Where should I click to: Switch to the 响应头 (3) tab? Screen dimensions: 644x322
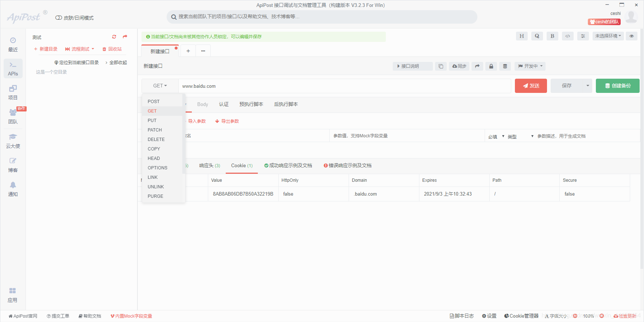[x=210, y=166]
